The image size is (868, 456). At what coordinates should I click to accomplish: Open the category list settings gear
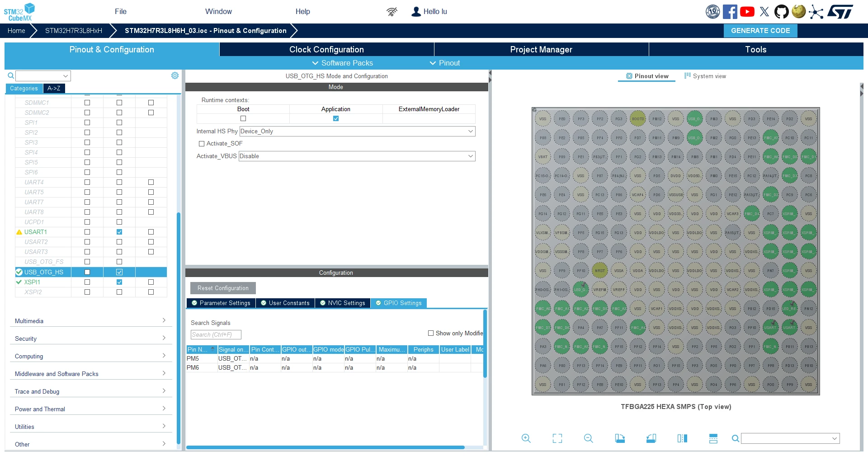point(175,75)
